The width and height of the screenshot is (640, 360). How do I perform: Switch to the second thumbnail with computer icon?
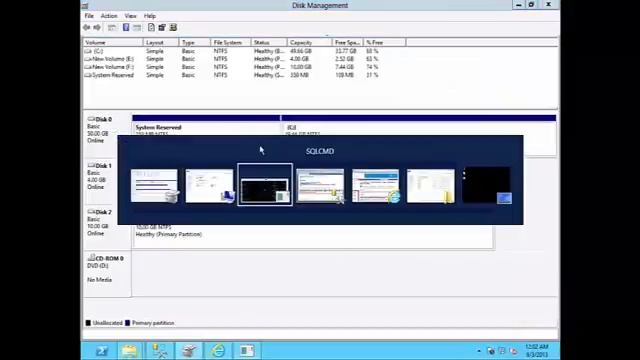(209, 186)
